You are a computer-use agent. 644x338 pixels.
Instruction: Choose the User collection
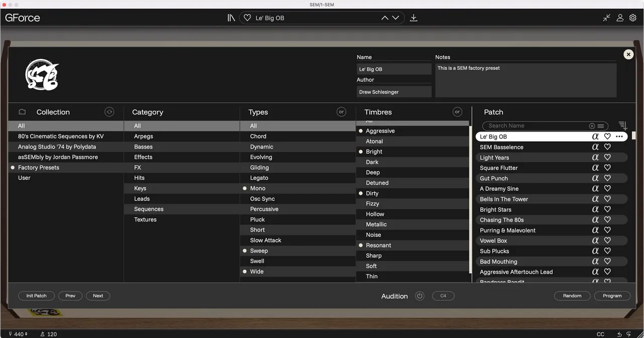(66, 178)
